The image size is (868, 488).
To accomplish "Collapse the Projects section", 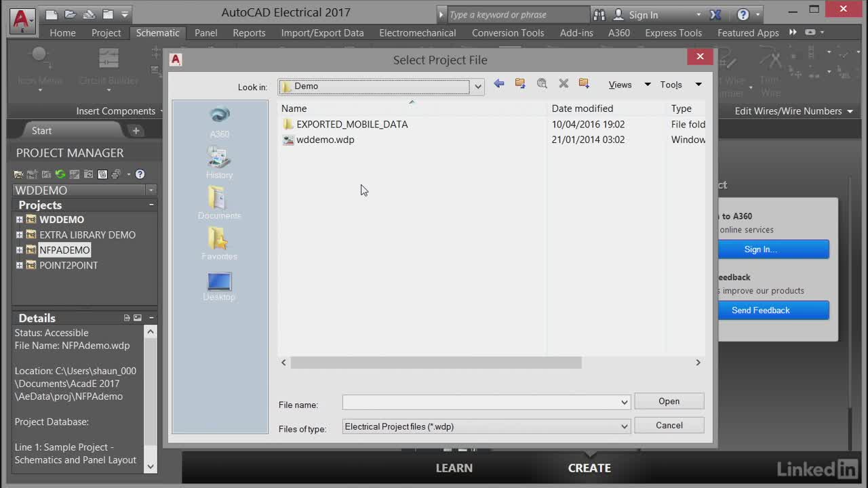I will pyautogui.click(x=151, y=205).
